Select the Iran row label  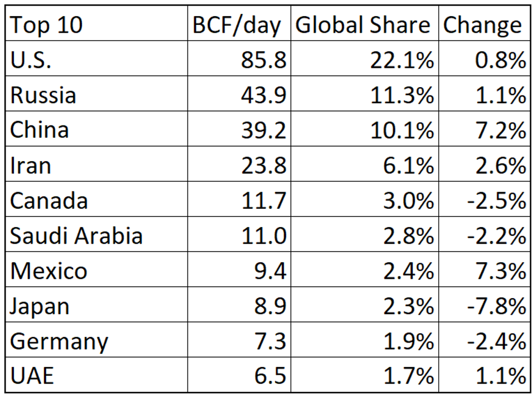pyautogui.click(x=30, y=165)
